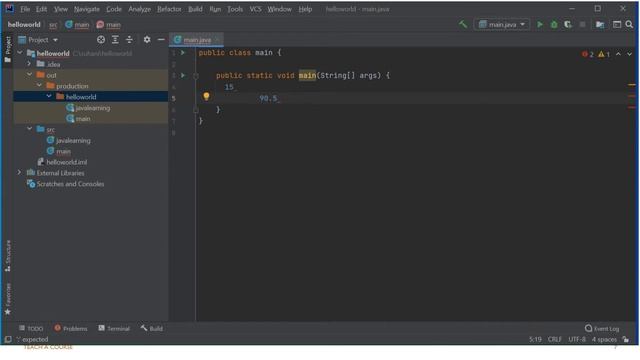
Task: Open the Build menu
Action: pos(195,9)
